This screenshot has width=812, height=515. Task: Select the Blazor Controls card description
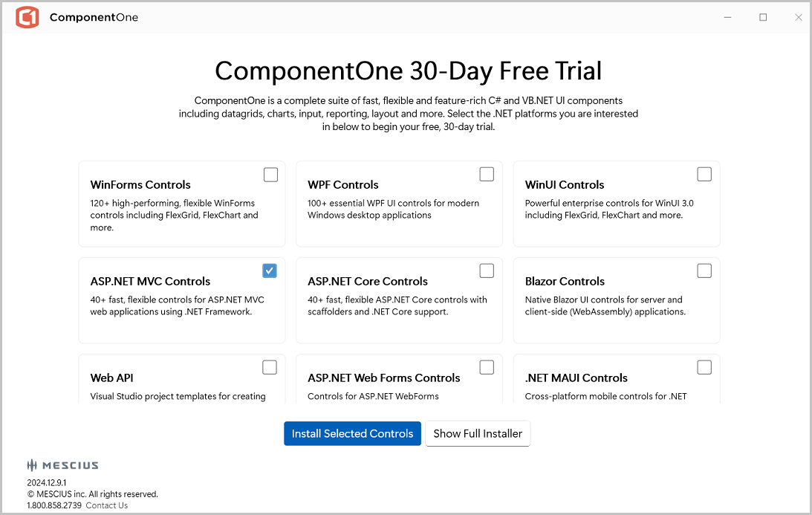tap(605, 306)
